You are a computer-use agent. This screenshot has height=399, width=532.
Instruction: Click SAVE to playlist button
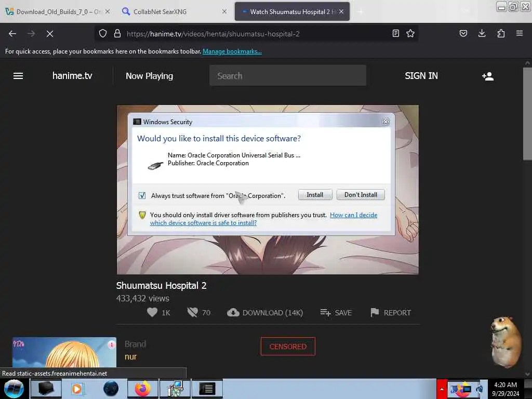tap(336, 312)
